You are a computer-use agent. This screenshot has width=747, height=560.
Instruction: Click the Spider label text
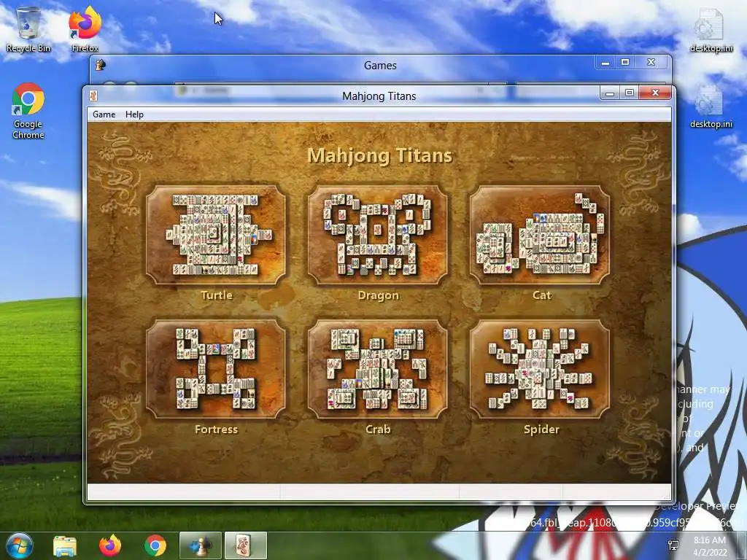(x=542, y=429)
